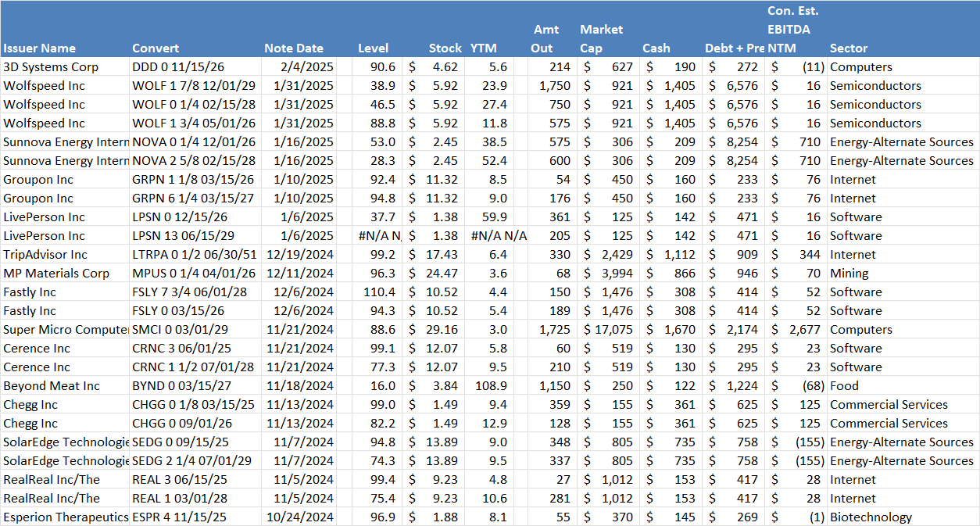Select the 'Esperion Therapeutics' issuer cell
Viewport: 980px width, 526px height.
pos(66,517)
